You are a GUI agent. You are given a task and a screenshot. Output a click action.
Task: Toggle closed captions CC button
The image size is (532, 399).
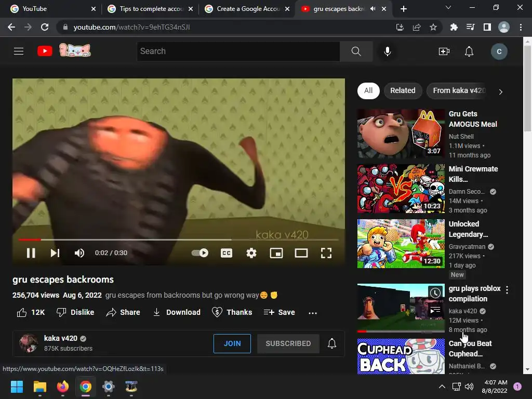pos(227,253)
